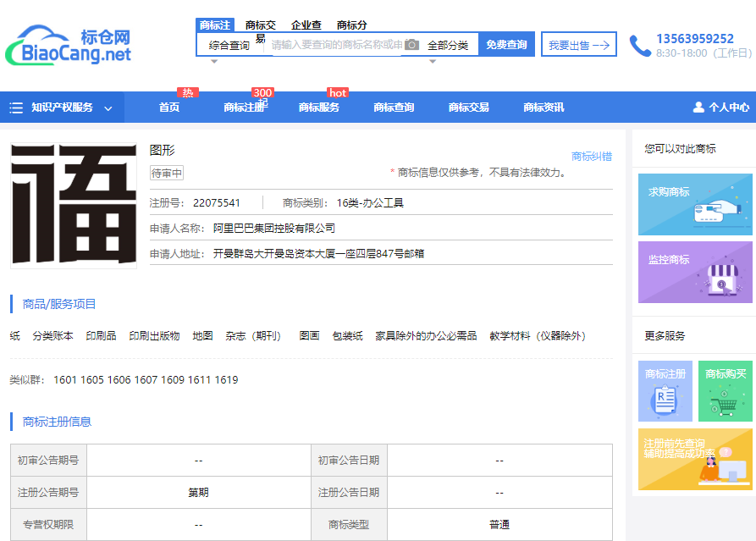Open the 商标注册 service tile
Viewport: 756px width, 541px height.
pyautogui.click(x=665, y=391)
